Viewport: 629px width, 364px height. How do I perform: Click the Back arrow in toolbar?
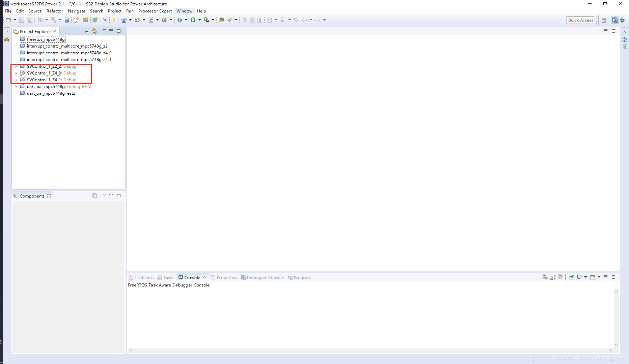tap(304, 20)
